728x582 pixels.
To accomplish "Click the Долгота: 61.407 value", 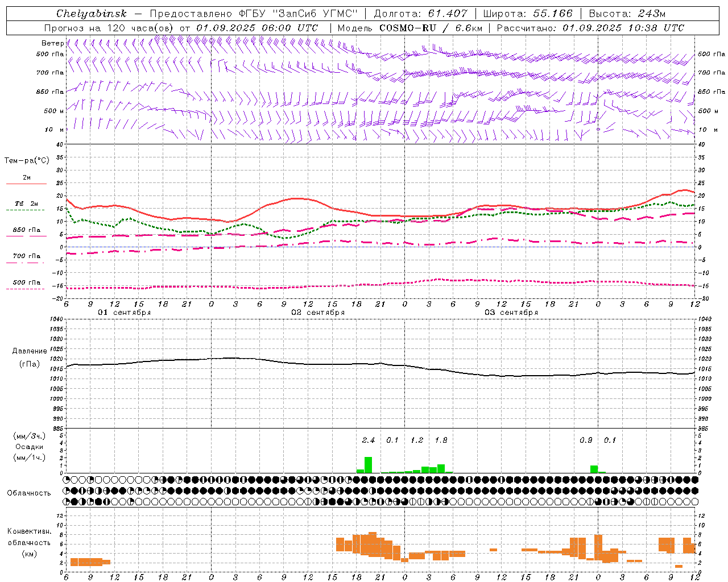I will [420, 14].
